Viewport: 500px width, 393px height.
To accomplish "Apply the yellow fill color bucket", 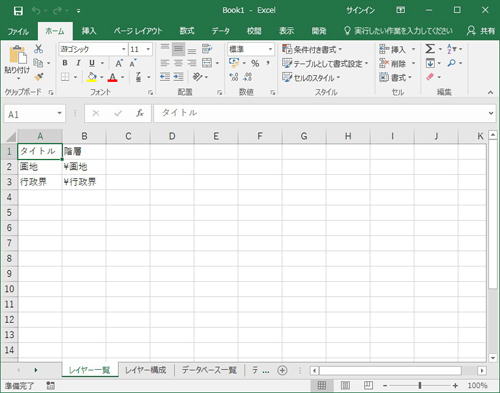I will tap(92, 77).
